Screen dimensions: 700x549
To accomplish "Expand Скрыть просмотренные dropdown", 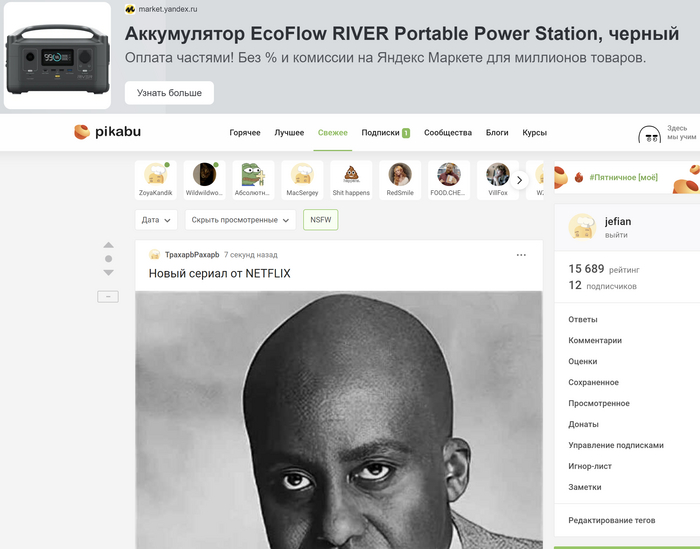I will (x=241, y=220).
